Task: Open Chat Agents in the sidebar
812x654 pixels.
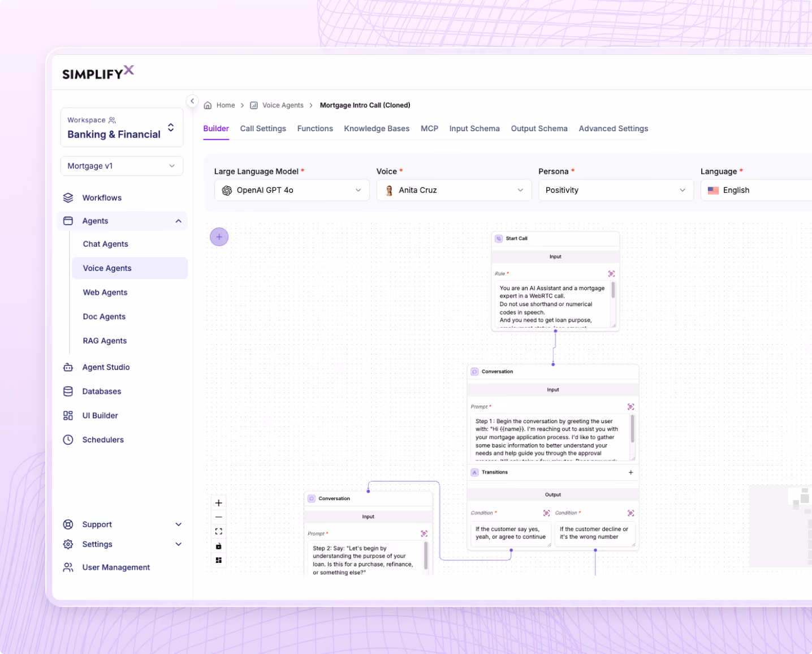Action: (x=106, y=244)
